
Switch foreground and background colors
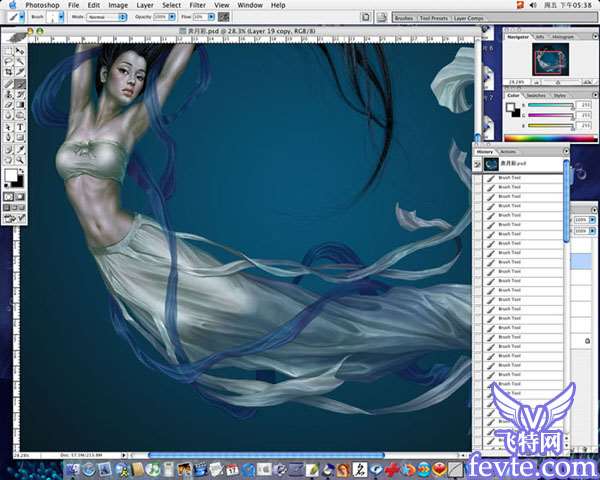(x=21, y=171)
